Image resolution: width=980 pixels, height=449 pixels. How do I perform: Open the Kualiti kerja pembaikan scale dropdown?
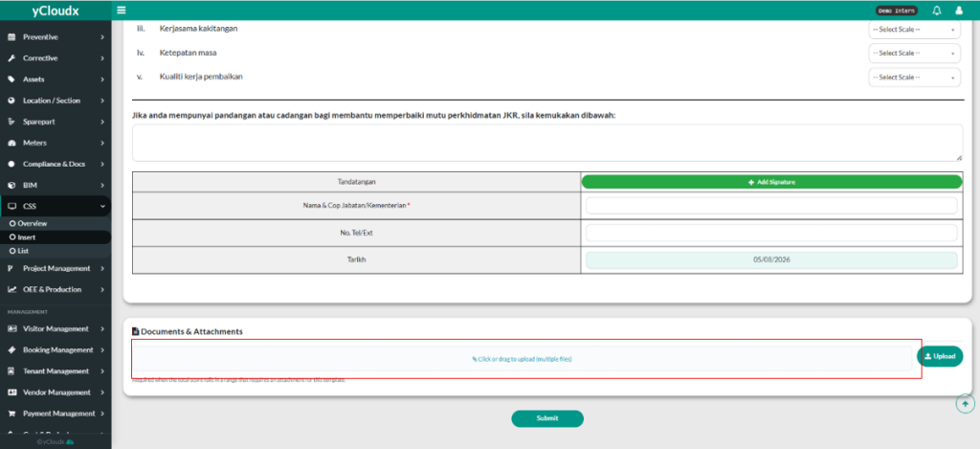pyautogui.click(x=914, y=77)
